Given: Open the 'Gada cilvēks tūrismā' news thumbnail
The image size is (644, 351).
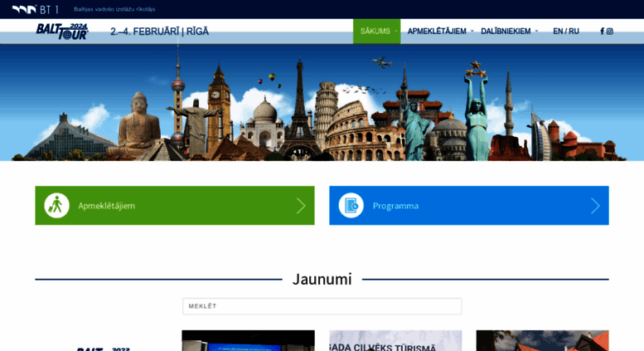Looking at the screenshot, I should (x=395, y=341).
